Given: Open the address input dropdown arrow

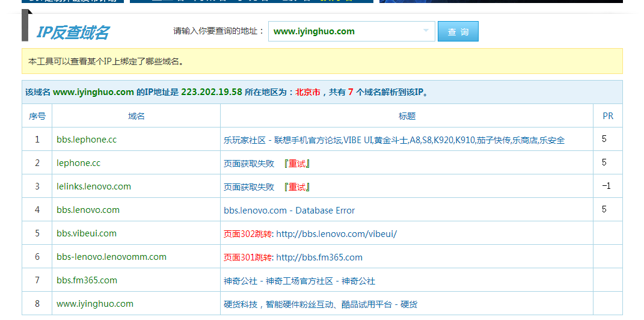Looking at the screenshot, I should (426, 31).
